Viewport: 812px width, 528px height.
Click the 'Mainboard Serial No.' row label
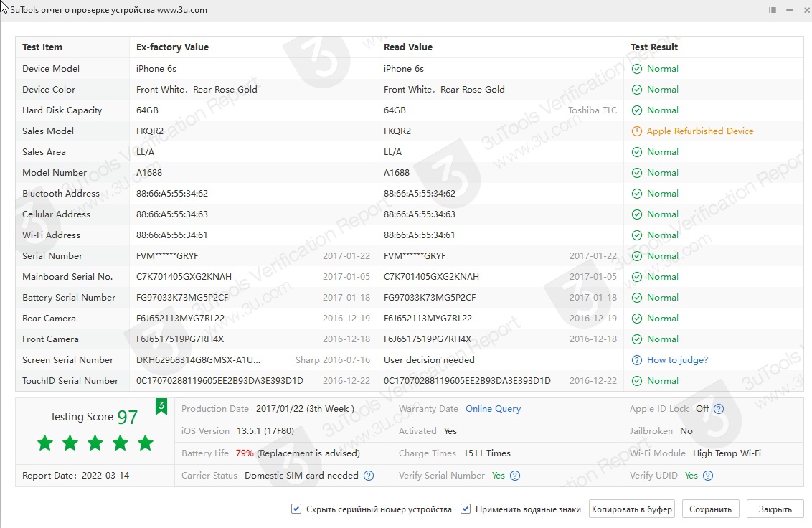click(67, 277)
